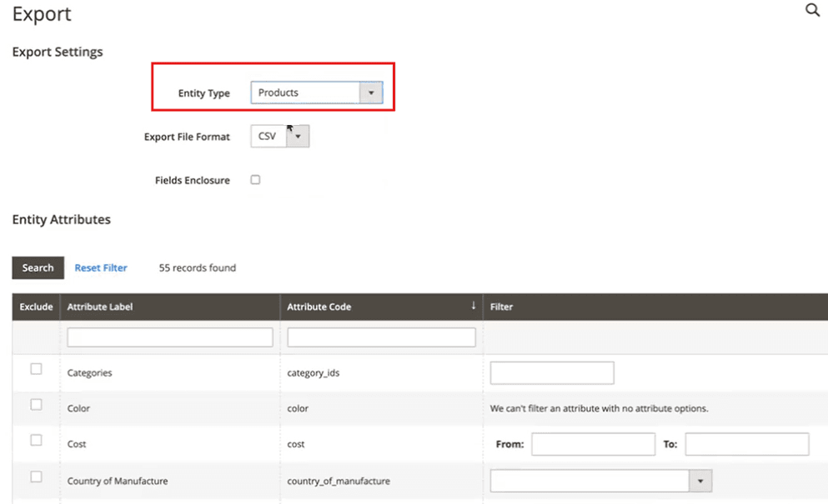This screenshot has height=504, width=828.
Task: Tick the Exclude checkbox for Cost
Action: click(x=36, y=440)
